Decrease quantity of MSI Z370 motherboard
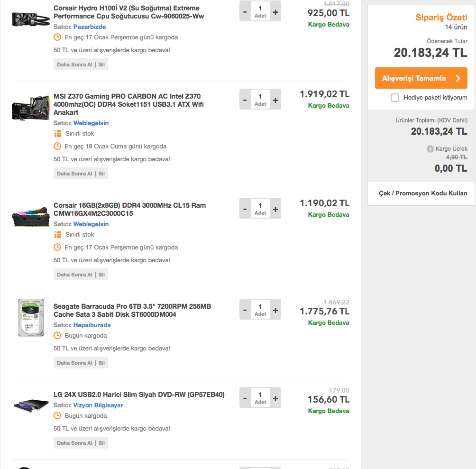This screenshot has height=469, width=476. pyautogui.click(x=245, y=100)
